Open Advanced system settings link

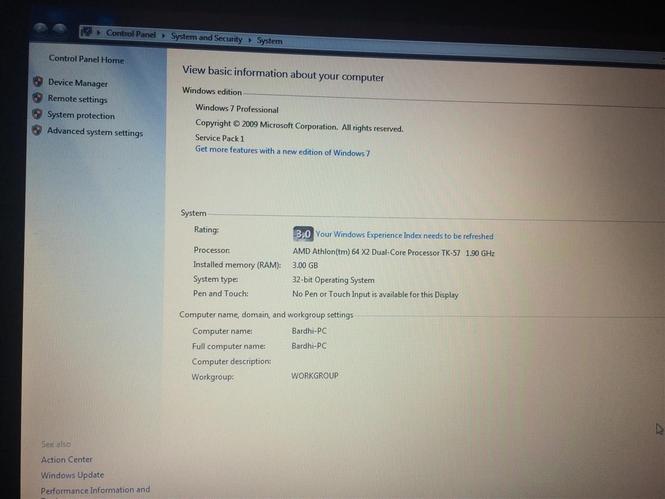[x=95, y=132]
